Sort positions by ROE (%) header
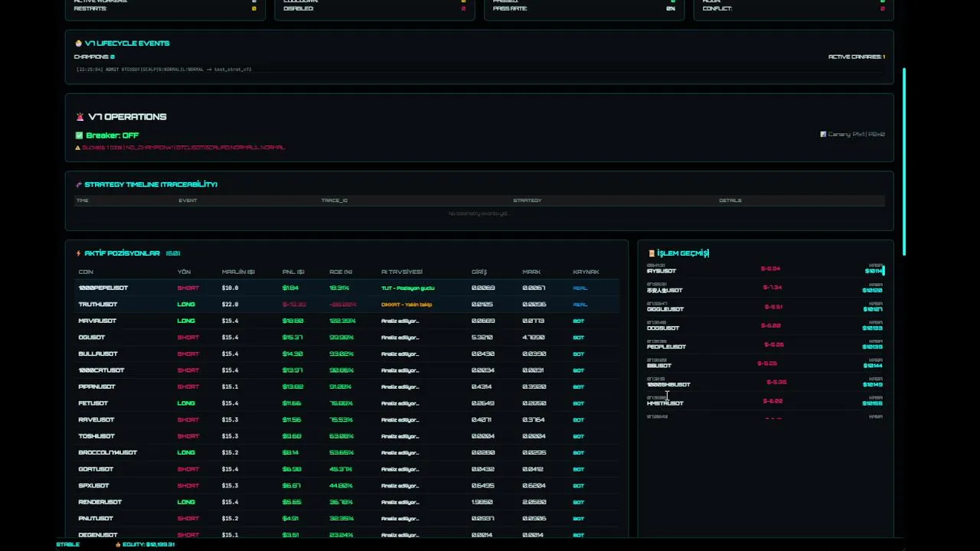 tap(341, 272)
